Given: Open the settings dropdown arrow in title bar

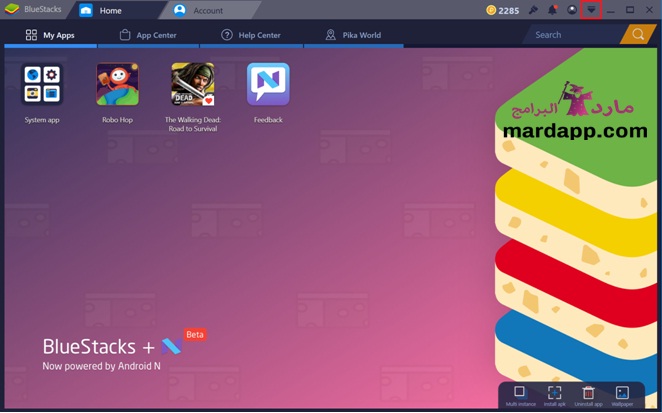Looking at the screenshot, I should pos(591,10).
